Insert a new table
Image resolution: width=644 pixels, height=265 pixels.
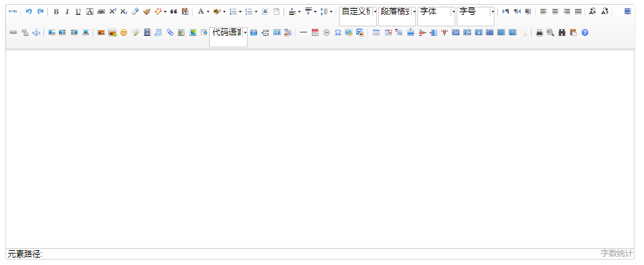point(376,32)
